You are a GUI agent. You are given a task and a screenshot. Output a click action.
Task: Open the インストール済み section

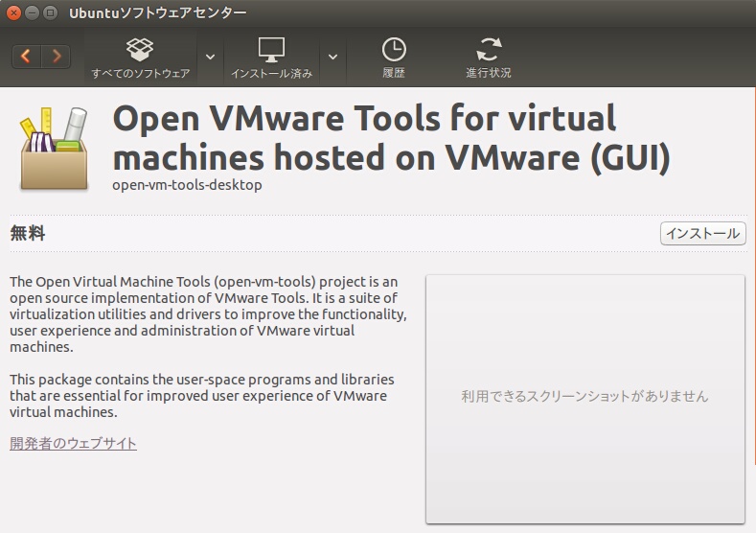(271, 58)
